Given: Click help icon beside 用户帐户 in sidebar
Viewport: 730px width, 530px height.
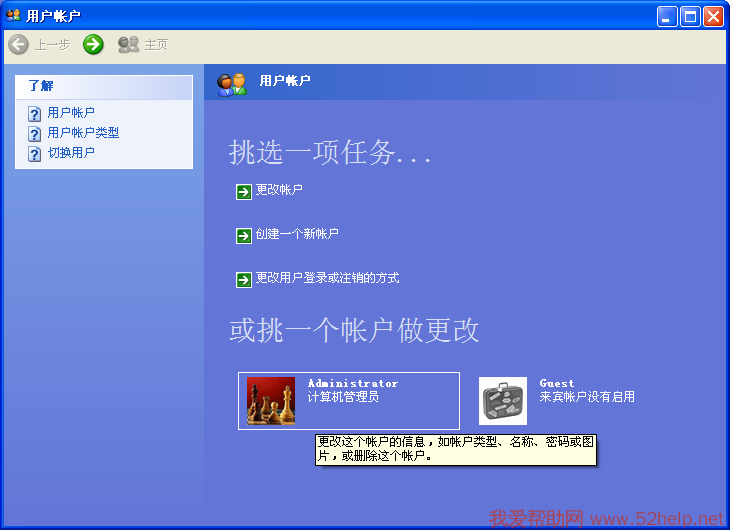Looking at the screenshot, I should point(34,114).
